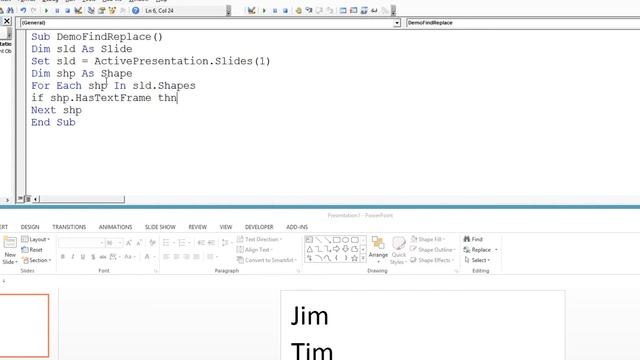
Task: Open the font size combo box
Action: coord(114,243)
